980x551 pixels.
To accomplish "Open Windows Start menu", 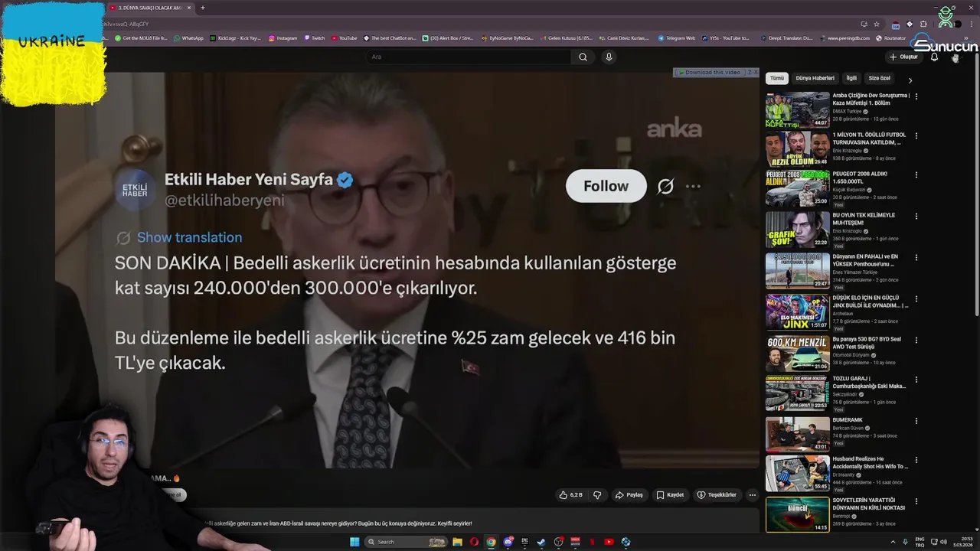I will (x=354, y=542).
